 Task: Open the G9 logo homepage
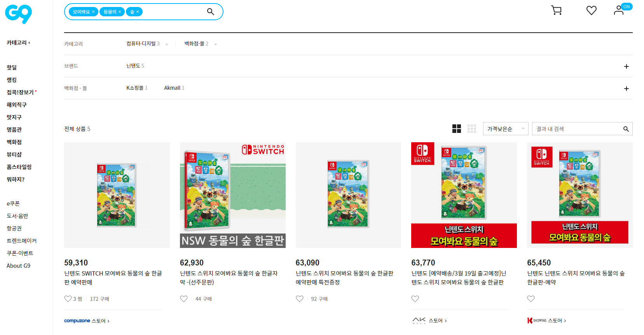click(19, 14)
